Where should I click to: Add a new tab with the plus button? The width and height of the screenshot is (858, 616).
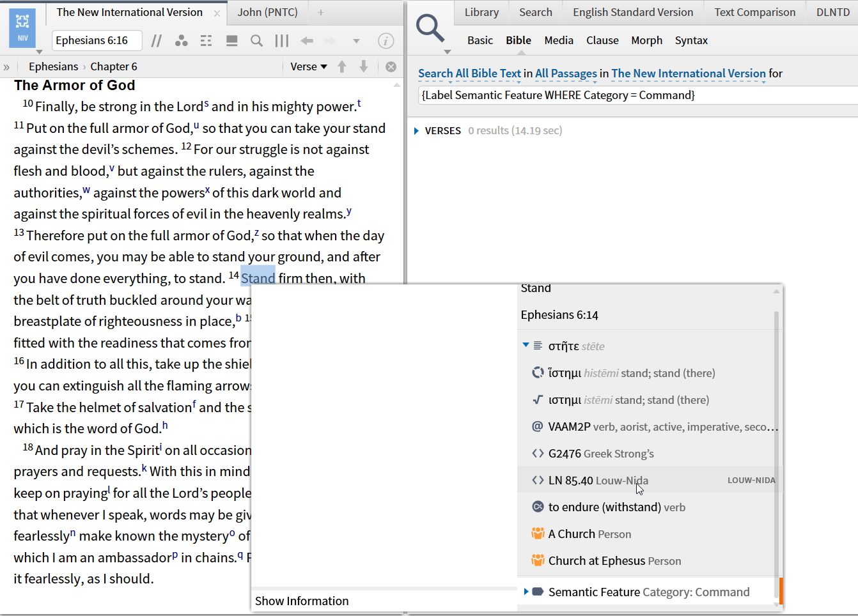click(321, 12)
